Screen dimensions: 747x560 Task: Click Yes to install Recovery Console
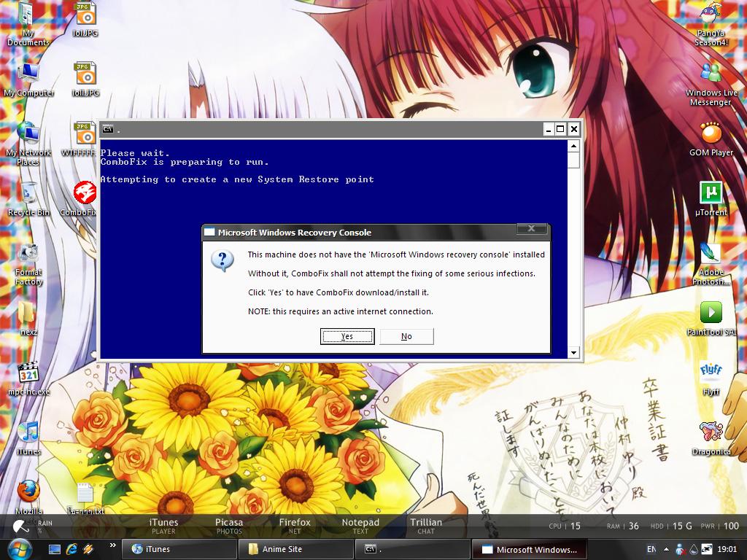click(x=347, y=336)
